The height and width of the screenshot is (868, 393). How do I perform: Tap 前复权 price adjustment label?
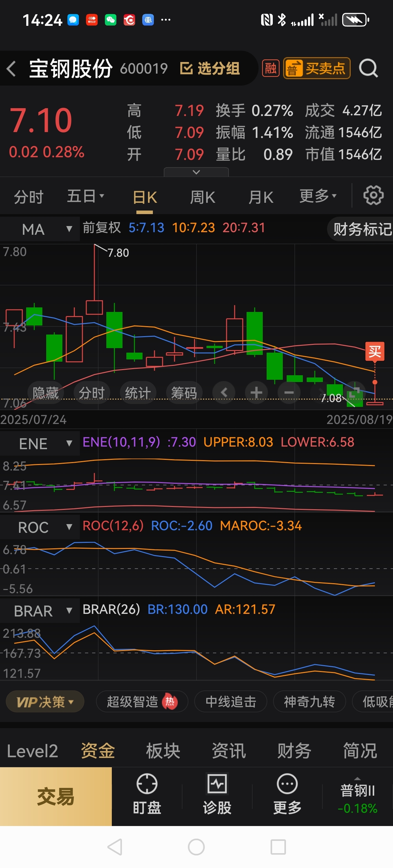tap(101, 227)
